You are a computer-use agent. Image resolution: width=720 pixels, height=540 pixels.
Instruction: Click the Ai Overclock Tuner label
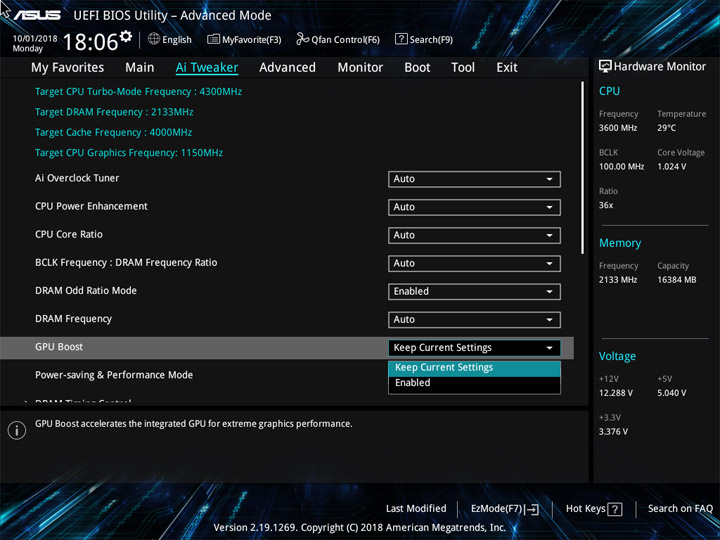click(x=77, y=178)
